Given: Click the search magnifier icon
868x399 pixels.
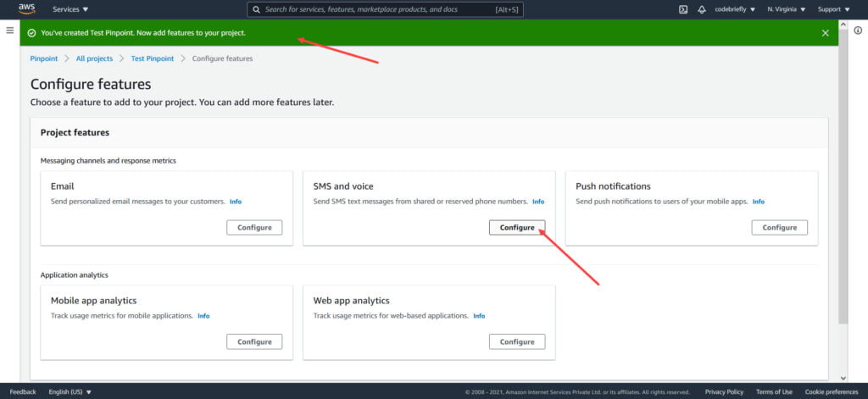Looking at the screenshot, I should coord(256,9).
